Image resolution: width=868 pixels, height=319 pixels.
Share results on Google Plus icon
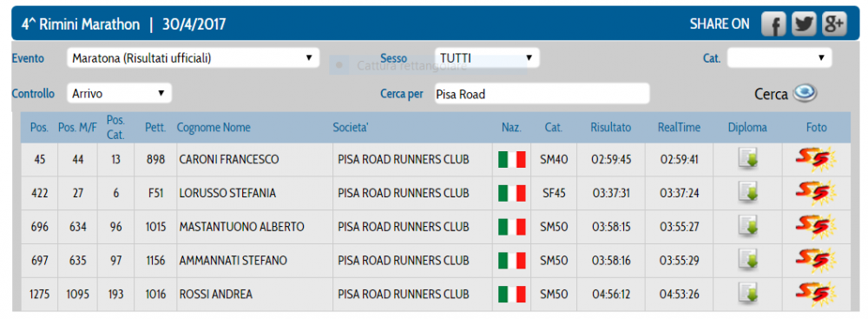834,23
